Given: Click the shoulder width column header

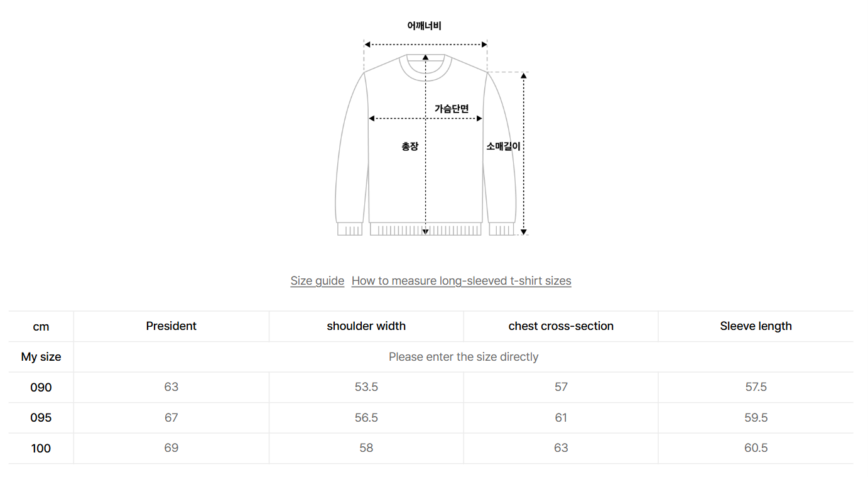Looking at the screenshot, I should click(x=366, y=326).
